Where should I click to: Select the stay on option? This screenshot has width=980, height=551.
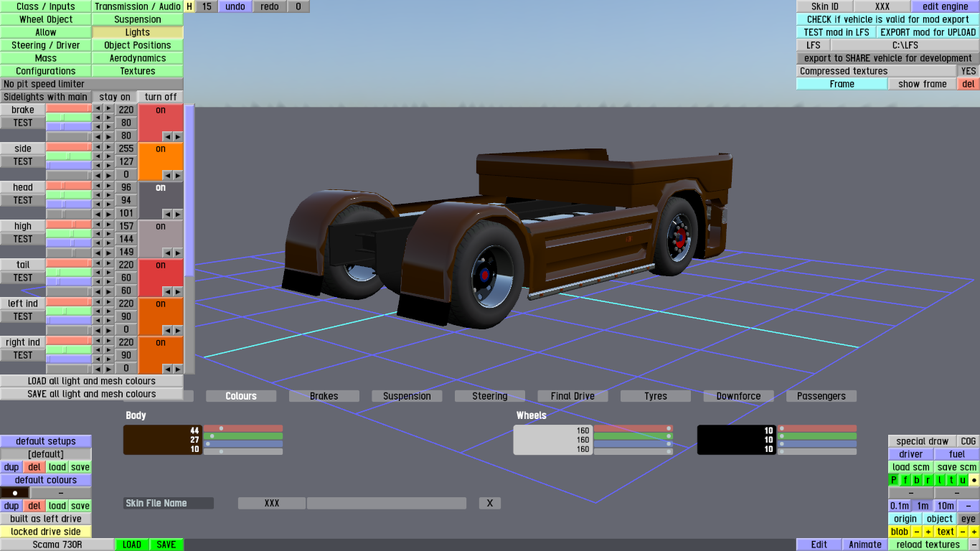(115, 97)
